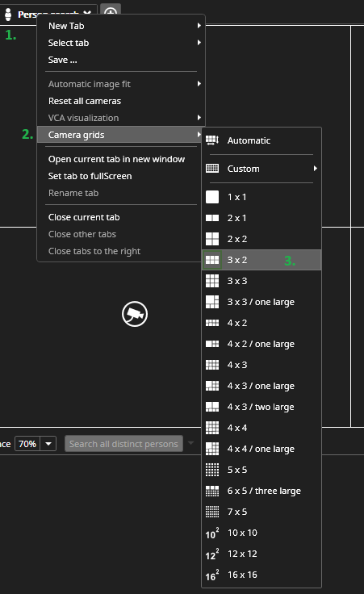Image resolution: width=364 pixels, height=594 pixels.
Task: Expand the Custom grid submenu arrow
Action: click(315, 169)
